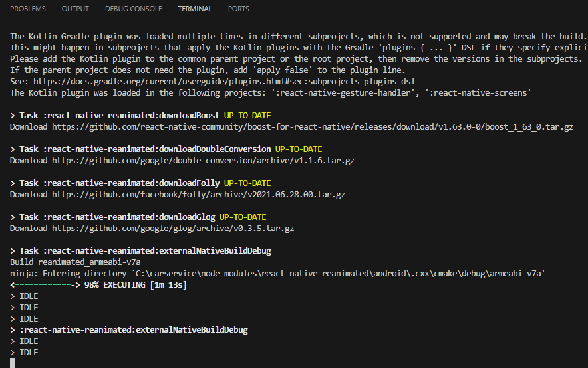Open the google glog v0.3.5 URL
The width and height of the screenshot is (588, 368).
(173, 229)
